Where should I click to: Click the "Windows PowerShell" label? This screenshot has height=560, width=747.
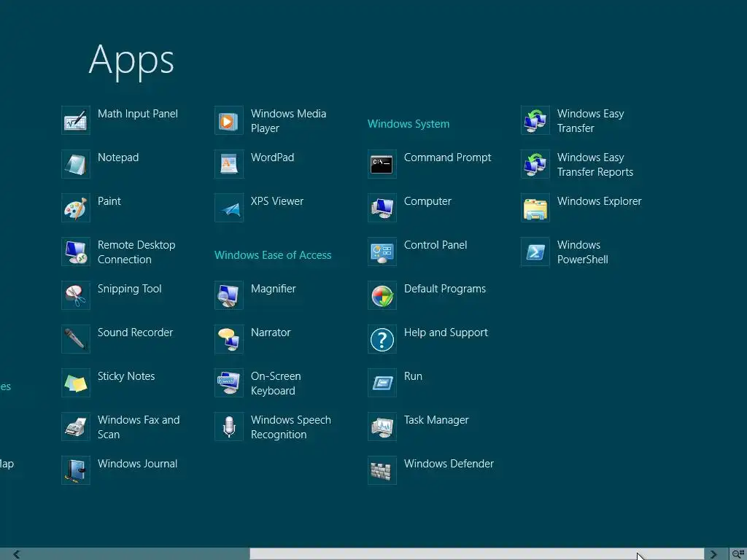click(583, 252)
